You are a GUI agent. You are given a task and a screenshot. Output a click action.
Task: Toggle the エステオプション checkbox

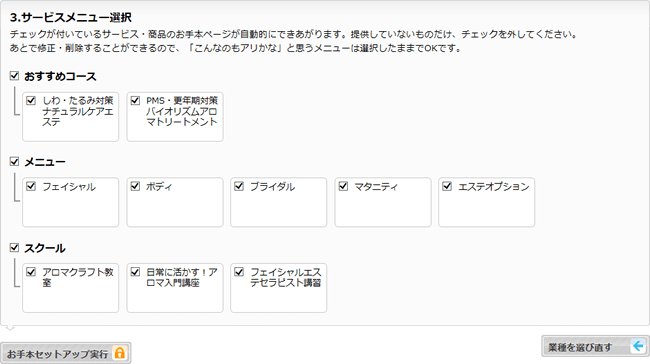pyautogui.click(x=447, y=186)
